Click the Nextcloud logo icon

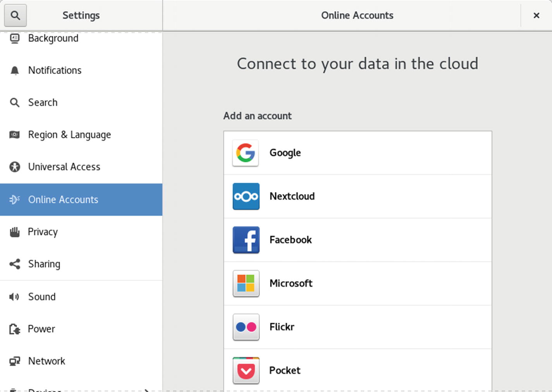pos(246,196)
